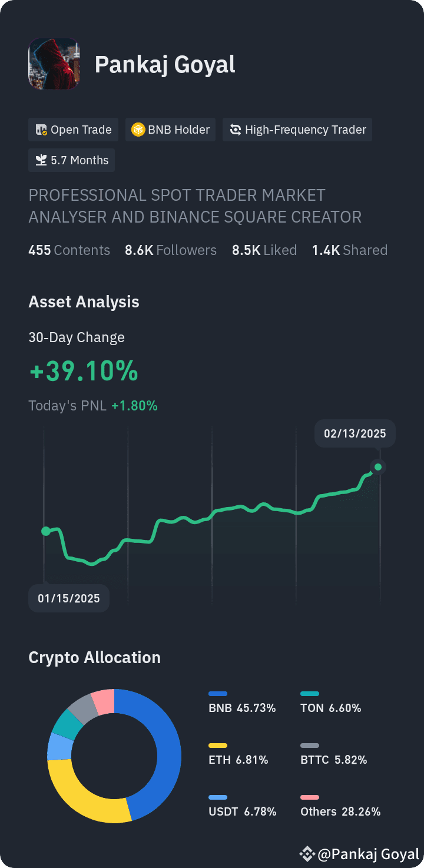The width and height of the screenshot is (424, 868).
Task: Select the BNB legend color dash
Action: coord(218,693)
